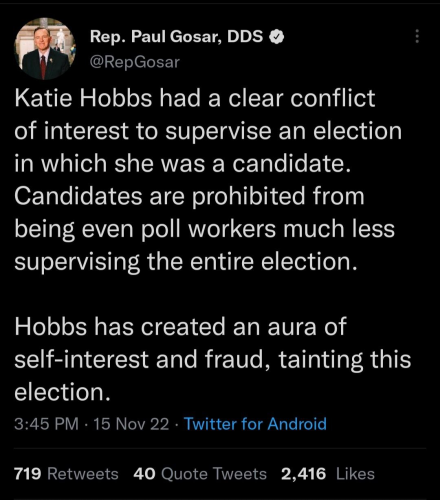The width and height of the screenshot is (440, 500).
Task: Select the Hobbs has created an aura paragraph
Action: point(213,359)
